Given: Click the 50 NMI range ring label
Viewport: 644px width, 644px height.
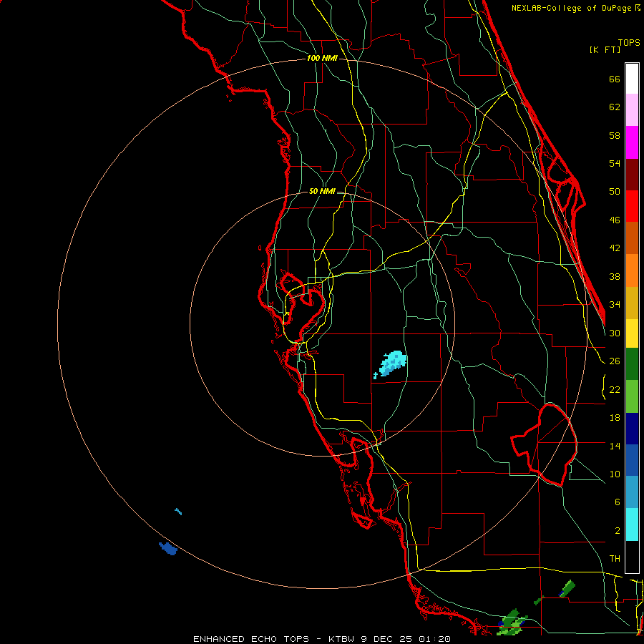Looking at the screenshot, I should [322, 191].
